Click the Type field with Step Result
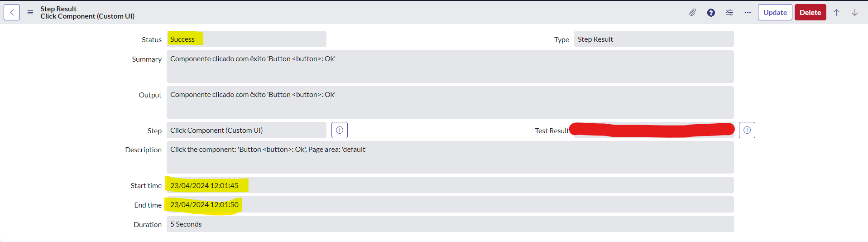Image resolution: width=868 pixels, height=242 pixels. click(x=654, y=39)
